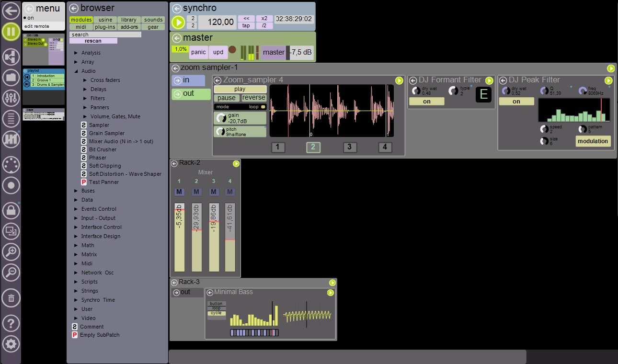This screenshot has height=364, width=618.
Task: Click the pause icon in left sidebar
Action: tap(11, 32)
